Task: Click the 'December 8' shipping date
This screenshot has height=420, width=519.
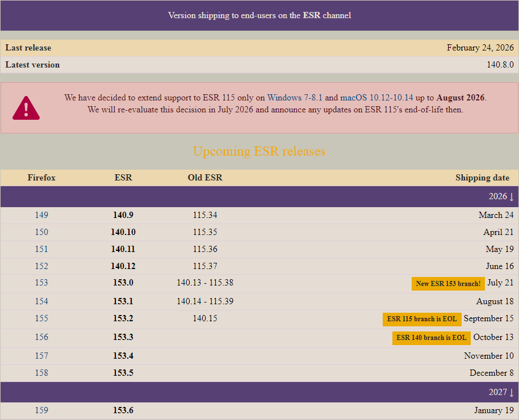Action: pos(492,373)
